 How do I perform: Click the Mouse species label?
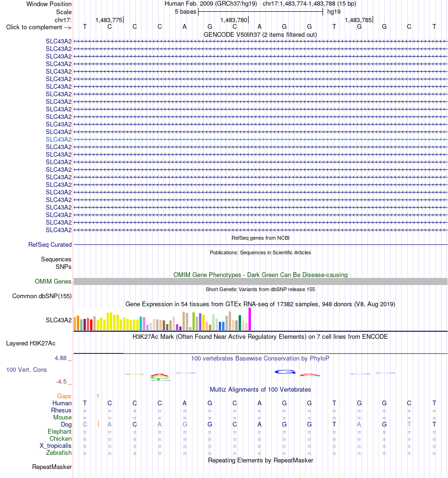coord(62,417)
